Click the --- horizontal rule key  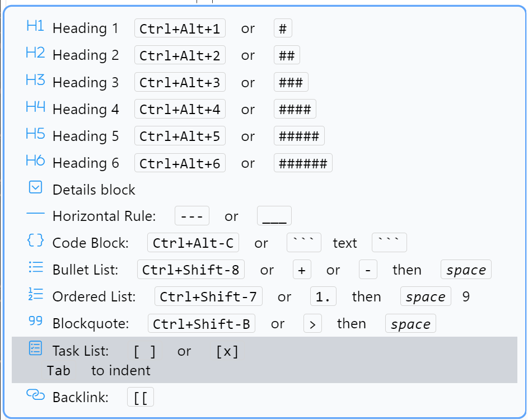point(192,216)
